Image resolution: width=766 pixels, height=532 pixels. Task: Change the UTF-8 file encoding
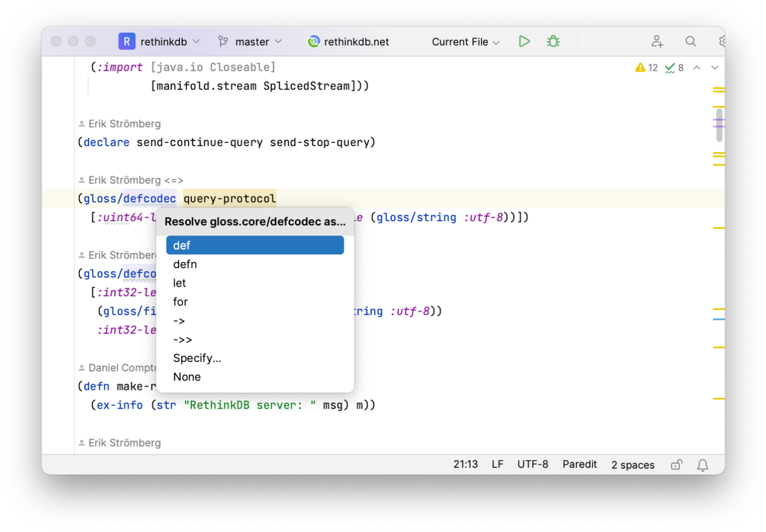pyautogui.click(x=532, y=464)
